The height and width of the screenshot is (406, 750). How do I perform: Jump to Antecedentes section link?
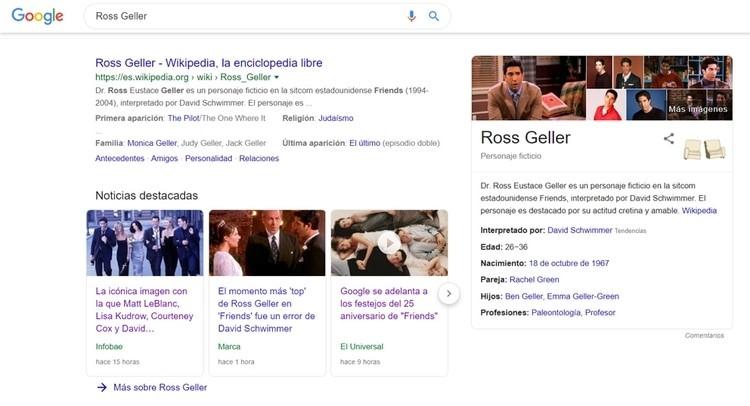pos(120,158)
